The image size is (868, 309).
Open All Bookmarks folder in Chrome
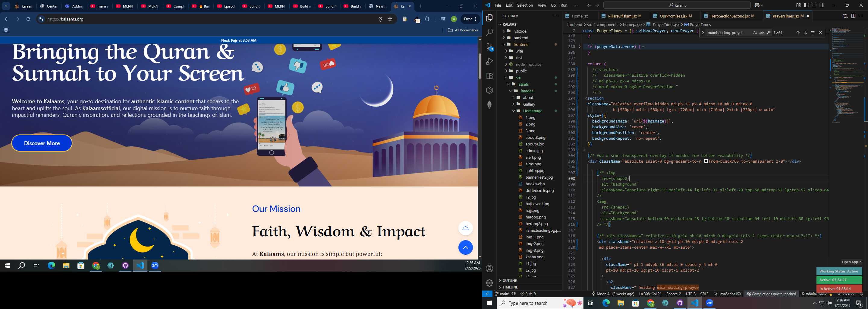coord(463,30)
